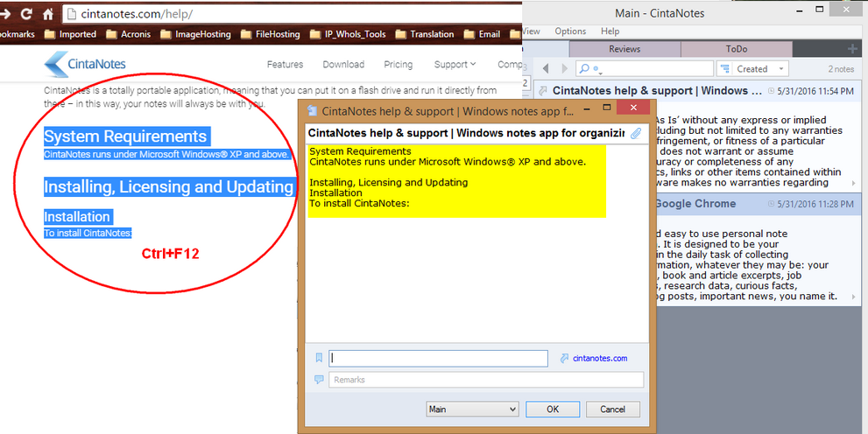Click the Installing, Licensing and Updating heading
Image resolution: width=868 pixels, height=434 pixels.
[168, 187]
